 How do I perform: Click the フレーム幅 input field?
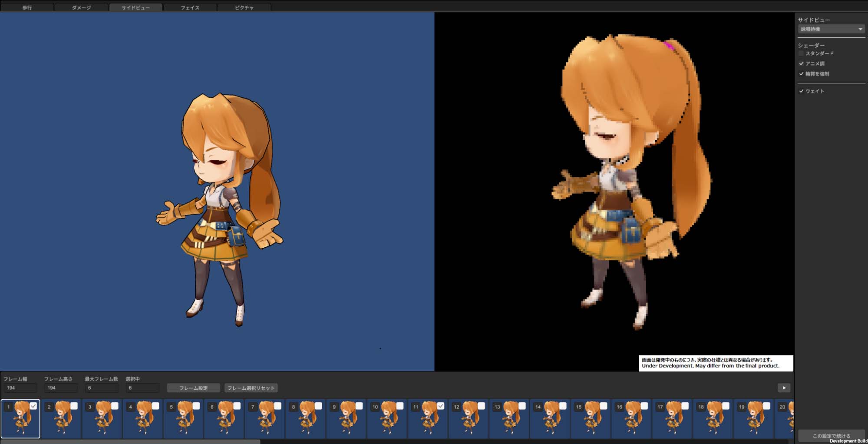pyautogui.click(x=20, y=388)
